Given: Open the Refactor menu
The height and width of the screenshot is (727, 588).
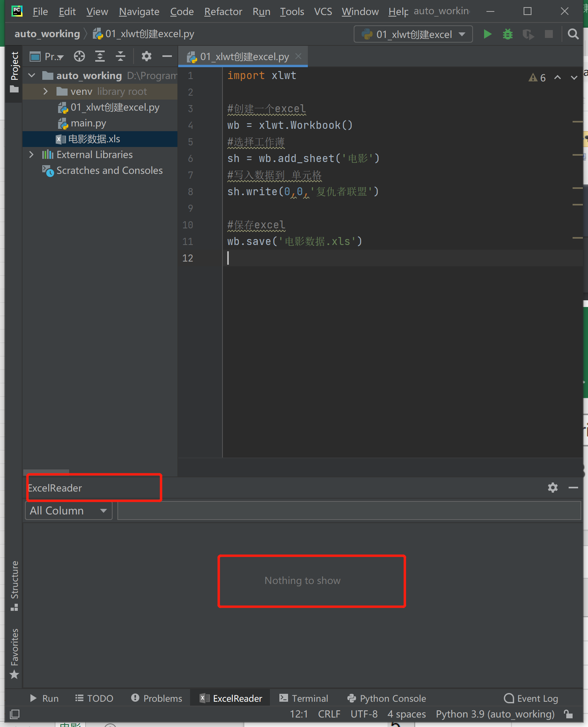Looking at the screenshot, I should tap(223, 11).
